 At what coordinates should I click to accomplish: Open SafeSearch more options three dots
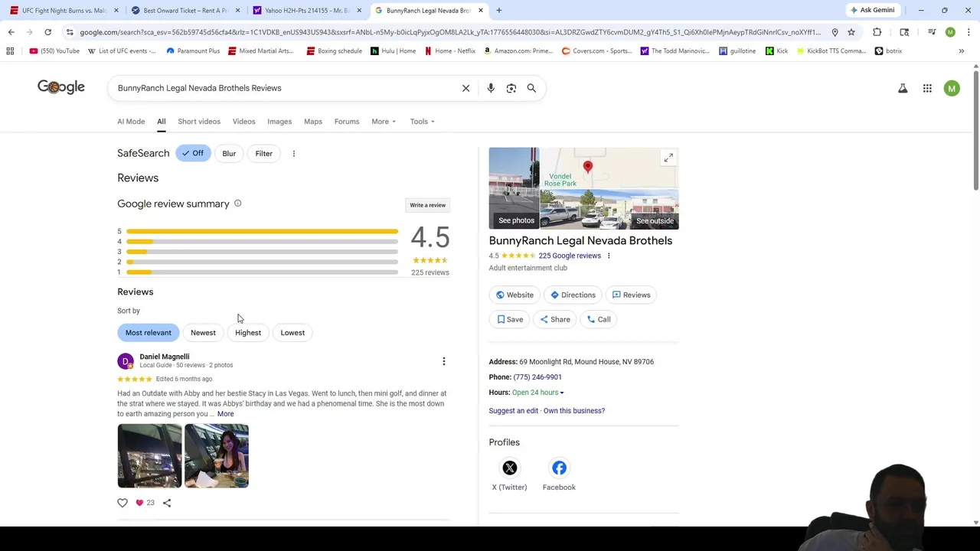[x=294, y=154]
